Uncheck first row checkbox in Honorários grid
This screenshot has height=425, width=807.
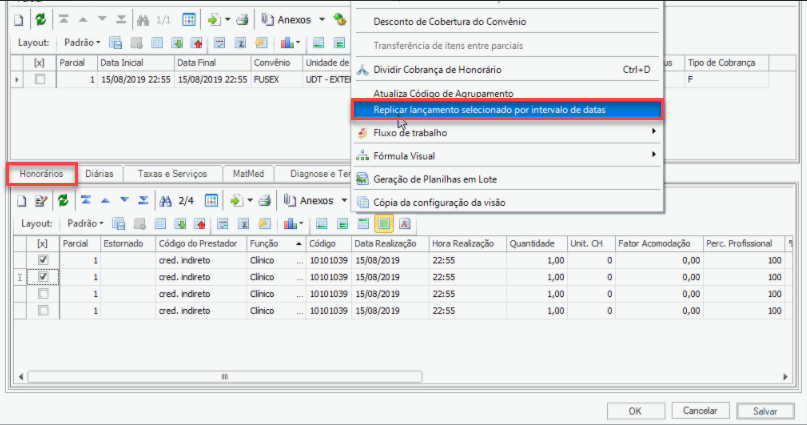coord(43,260)
